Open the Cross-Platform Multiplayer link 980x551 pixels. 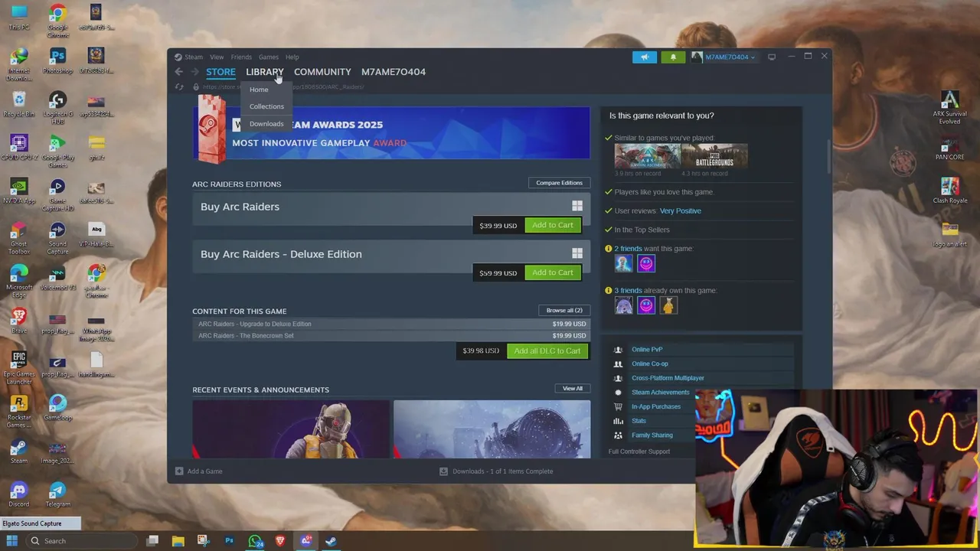point(668,378)
